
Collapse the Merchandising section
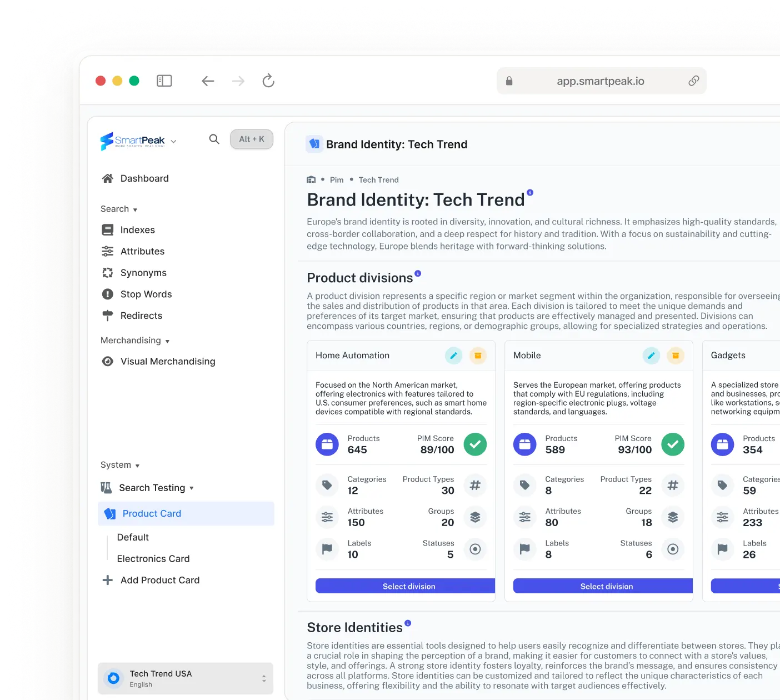(x=168, y=341)
